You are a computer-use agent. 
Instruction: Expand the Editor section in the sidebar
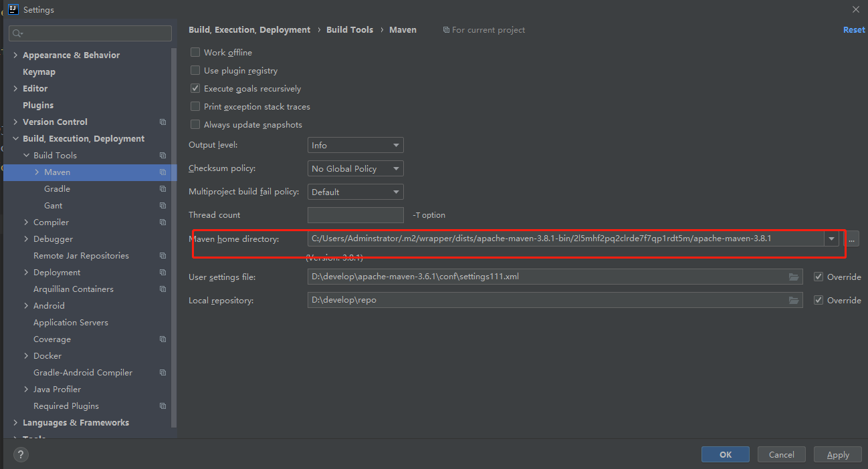(15, 88)
